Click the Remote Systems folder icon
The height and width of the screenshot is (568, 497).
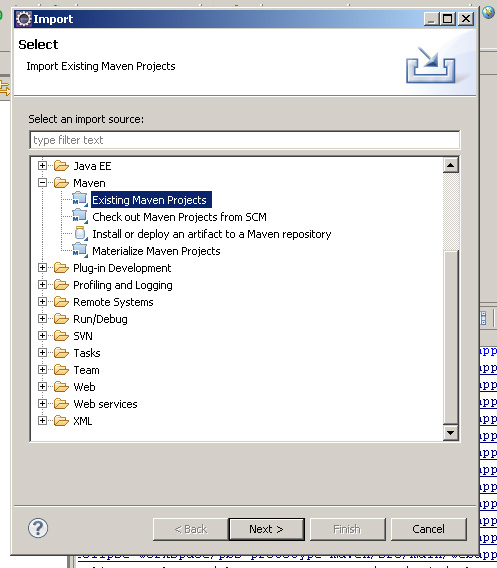click(x=61, y=302)
